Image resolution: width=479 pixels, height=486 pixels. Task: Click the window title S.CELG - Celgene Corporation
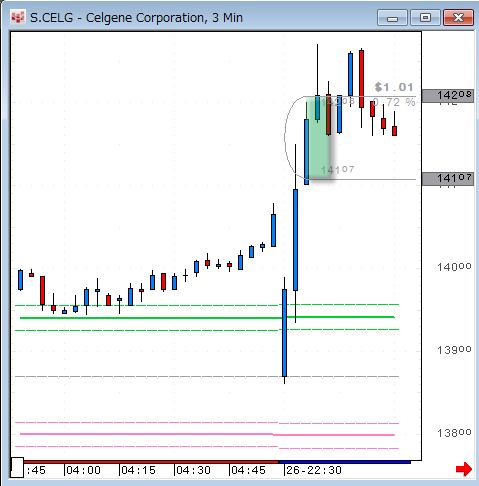click(136, 18)
